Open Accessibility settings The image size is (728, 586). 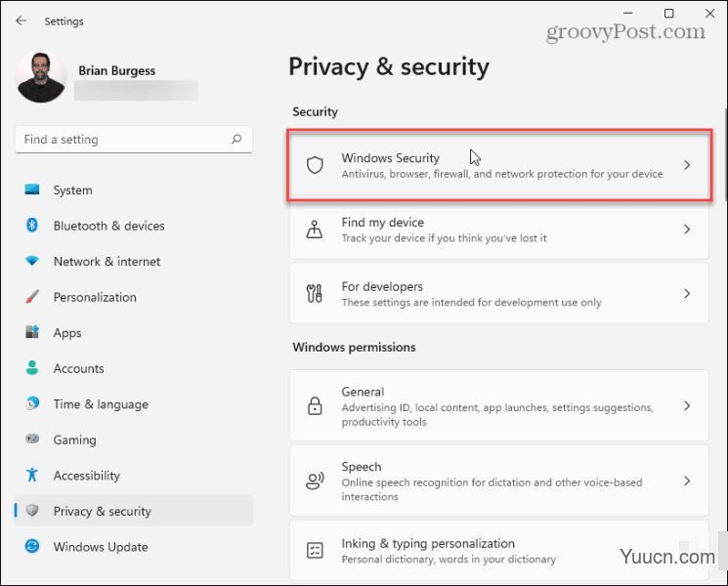(134, 475)
